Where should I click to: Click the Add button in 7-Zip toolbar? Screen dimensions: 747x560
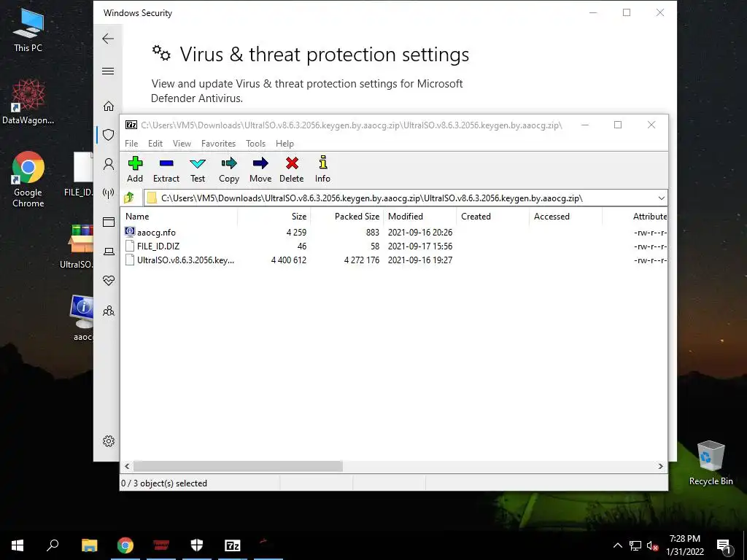pos(135,169)
